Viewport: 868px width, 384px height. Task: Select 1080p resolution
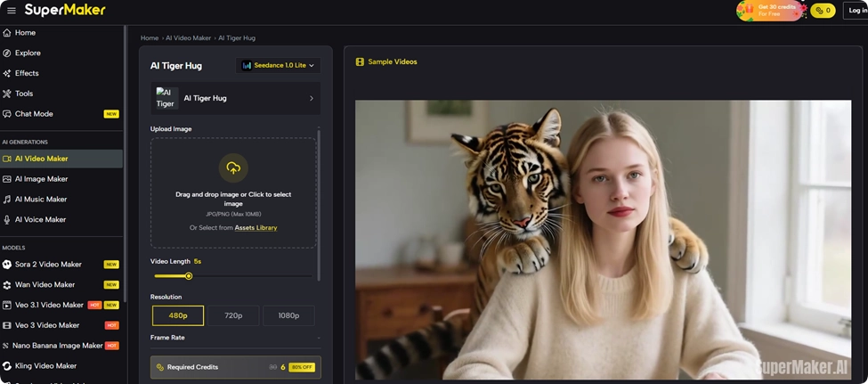click(x=288, y=316)
